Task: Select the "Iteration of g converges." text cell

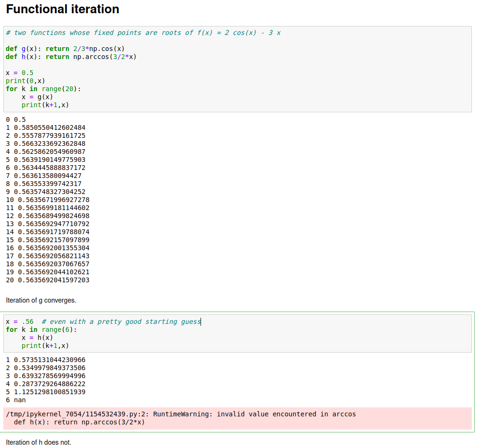Action: [41, 300]
